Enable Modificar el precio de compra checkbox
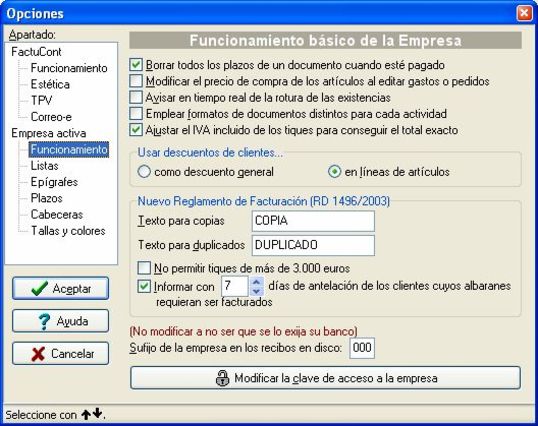 136,81
